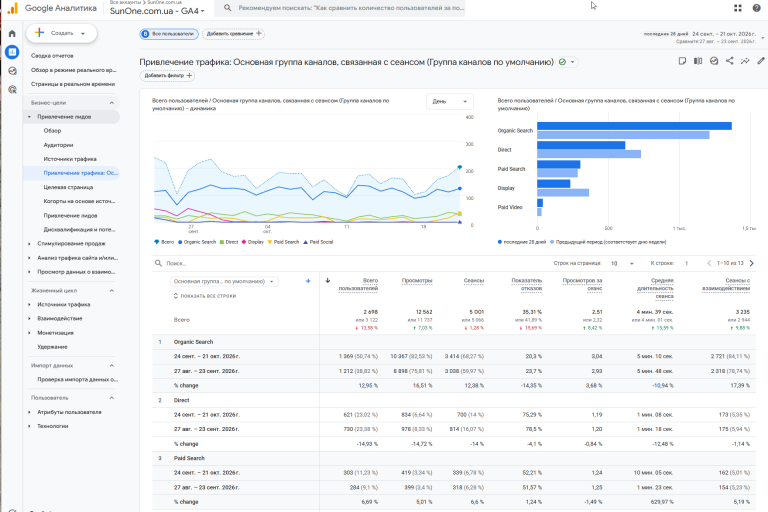Open the Insights sparkline icon
The image size is (768, 512).
pyautogui.click(x=745, y=61)
